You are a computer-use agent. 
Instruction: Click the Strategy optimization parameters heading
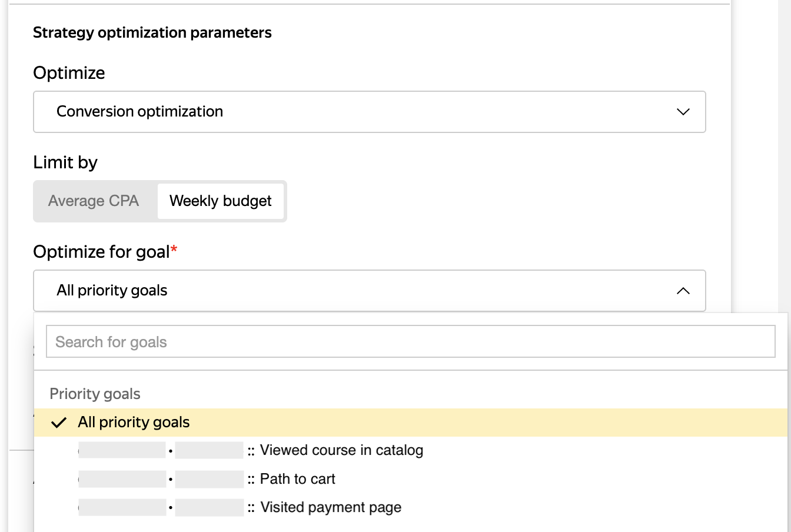(x=152, y=33)
